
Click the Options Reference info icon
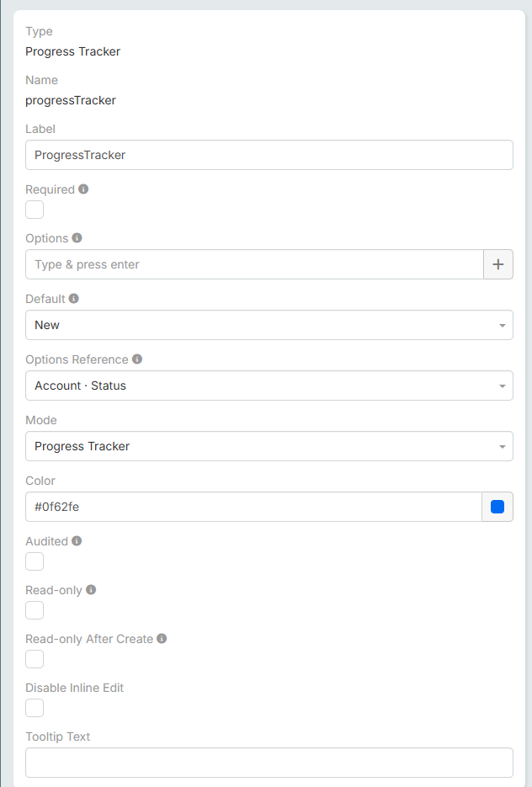[137, 359]
